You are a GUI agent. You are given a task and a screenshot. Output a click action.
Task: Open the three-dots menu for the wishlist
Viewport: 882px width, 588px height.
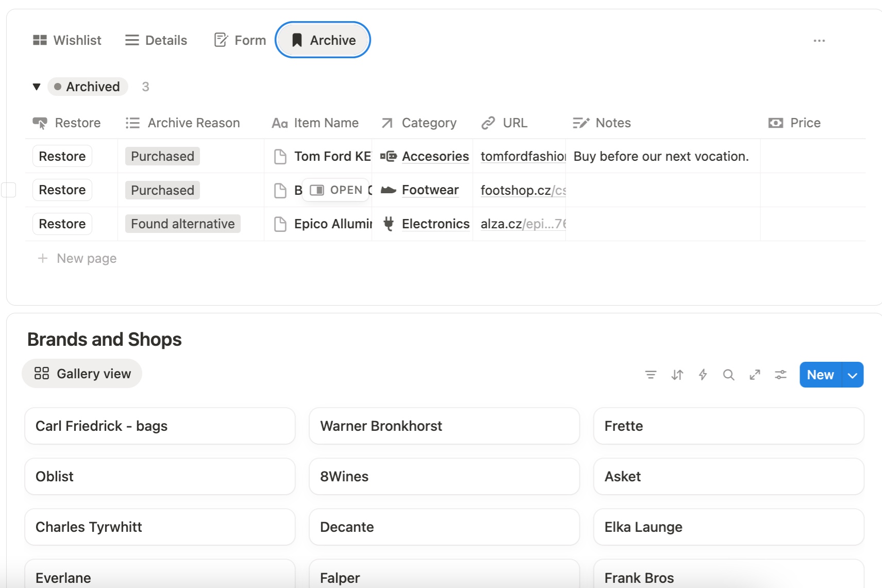[819, 41]
